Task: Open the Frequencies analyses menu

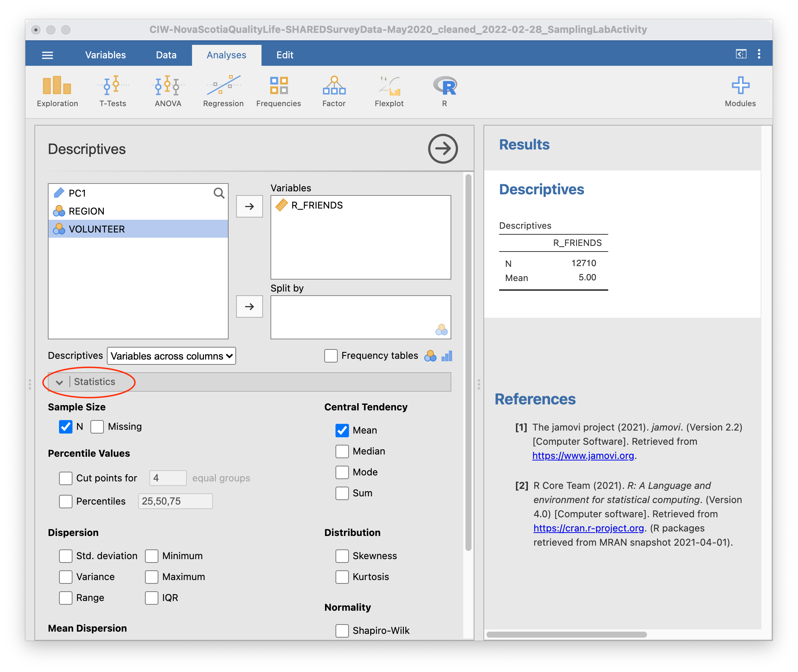Action: (x=278, y=92)
